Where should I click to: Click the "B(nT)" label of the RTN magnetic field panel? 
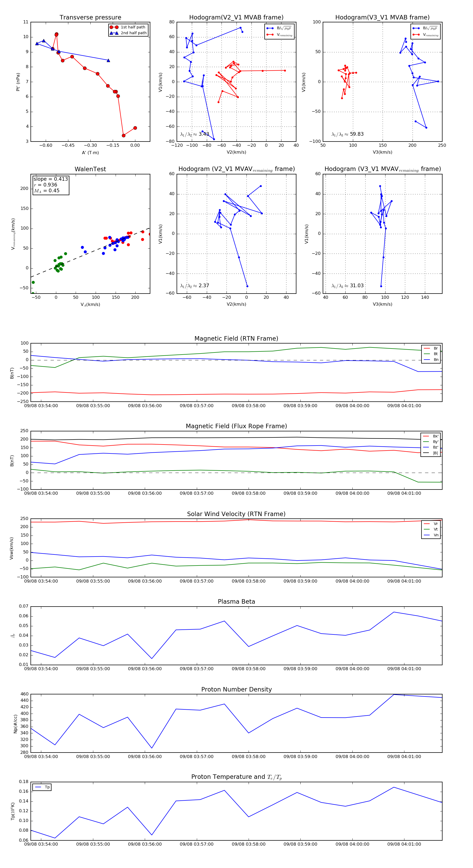coord(12,373)
